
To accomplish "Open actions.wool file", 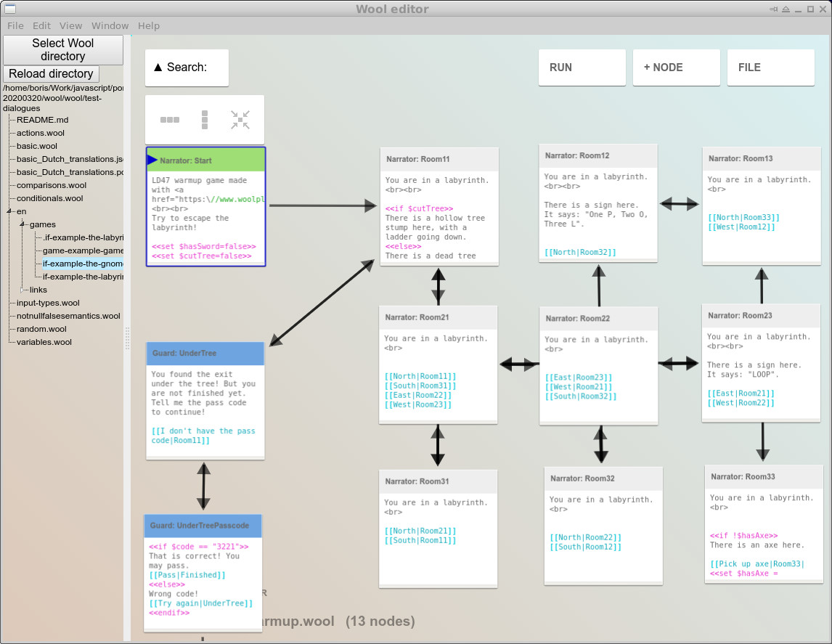I will tap(41, 133).
